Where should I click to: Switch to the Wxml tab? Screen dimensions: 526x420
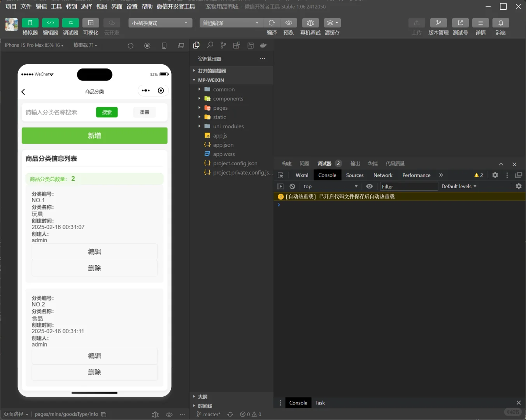pos(302,175)
